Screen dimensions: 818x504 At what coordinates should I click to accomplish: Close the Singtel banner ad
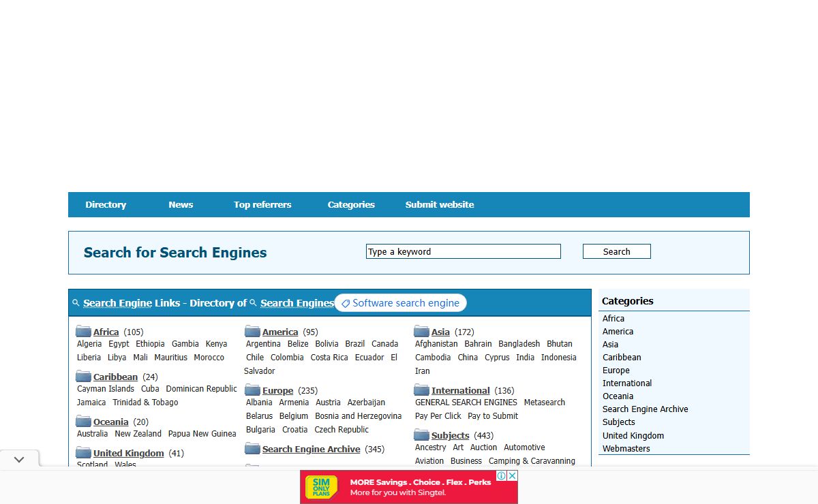pos(513,475)
